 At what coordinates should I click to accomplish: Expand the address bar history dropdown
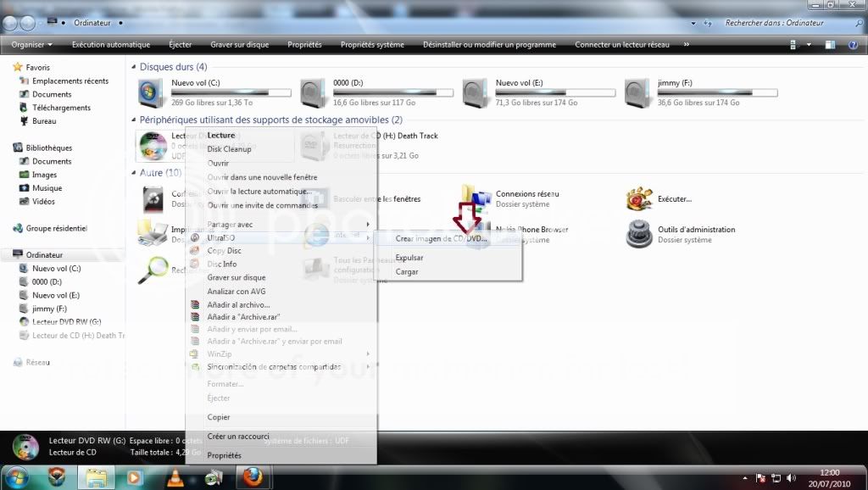pos(693,23)
